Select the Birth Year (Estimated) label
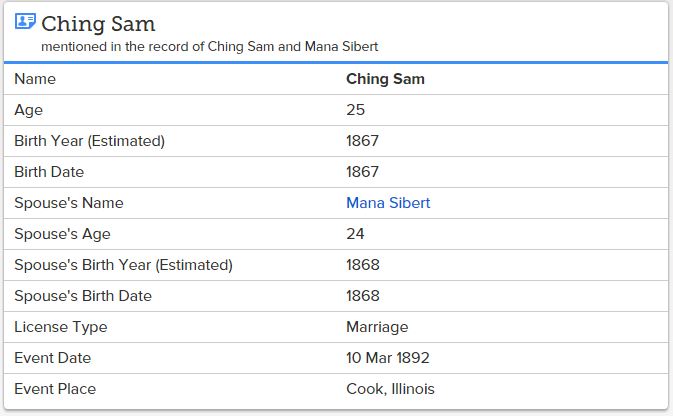The height and width of the screenshot is (416, 673). point(89,141)
